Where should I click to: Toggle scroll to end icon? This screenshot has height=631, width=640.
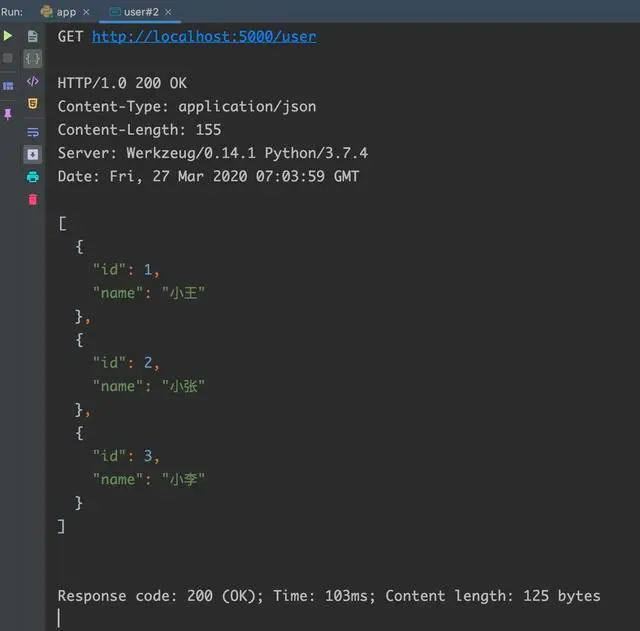pos(33,154)
